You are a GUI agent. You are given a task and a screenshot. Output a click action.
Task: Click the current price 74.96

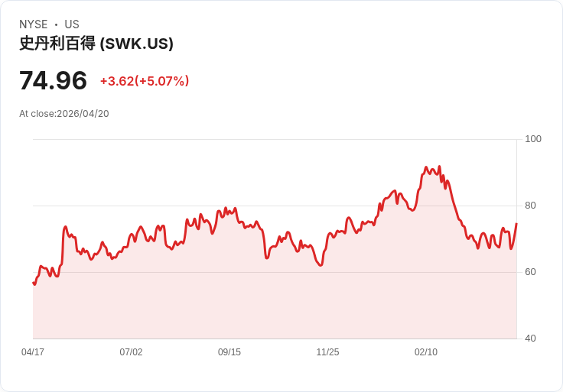[53, 80]
